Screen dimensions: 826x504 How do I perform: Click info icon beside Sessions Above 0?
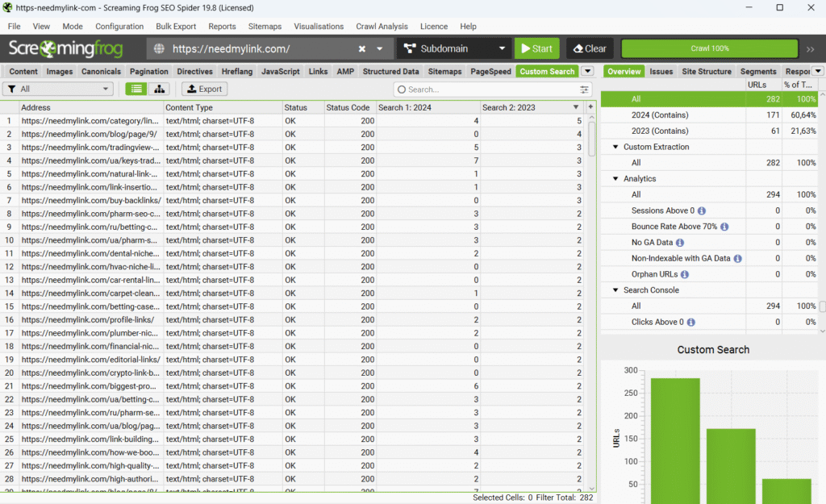click(x=702, y=210)
